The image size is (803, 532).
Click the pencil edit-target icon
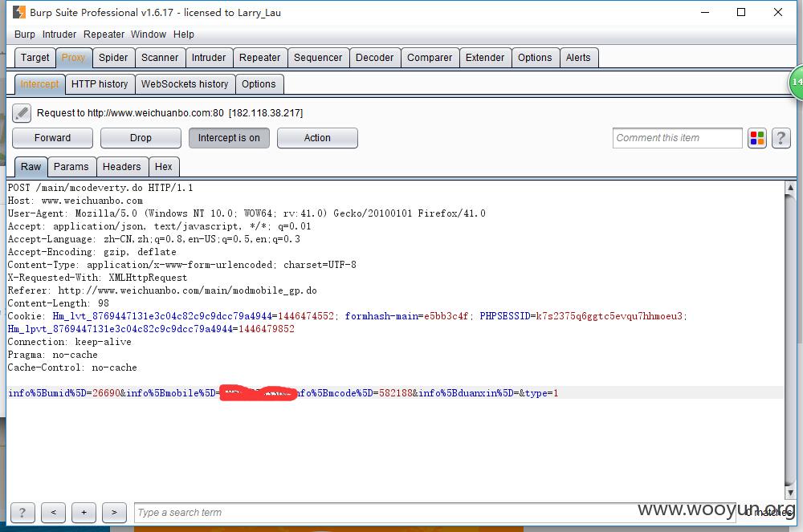click(22, 113)
